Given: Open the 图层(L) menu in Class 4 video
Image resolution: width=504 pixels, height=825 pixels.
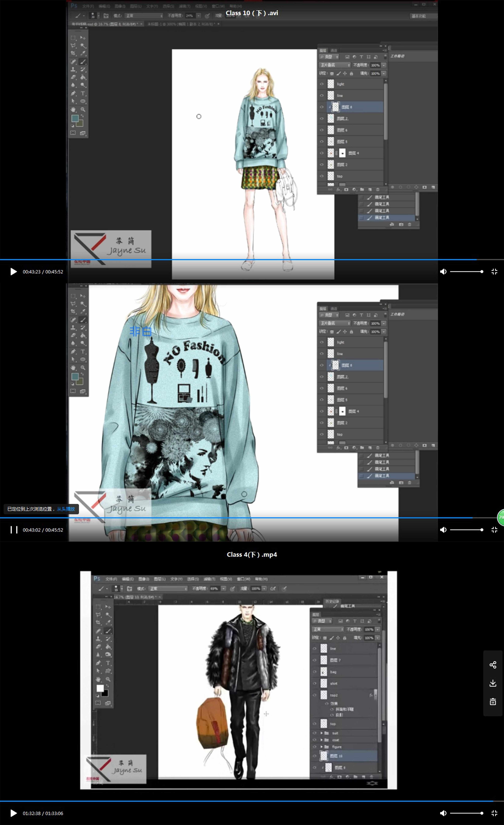Looking at the screenshot, I should [x=160, y=579].
